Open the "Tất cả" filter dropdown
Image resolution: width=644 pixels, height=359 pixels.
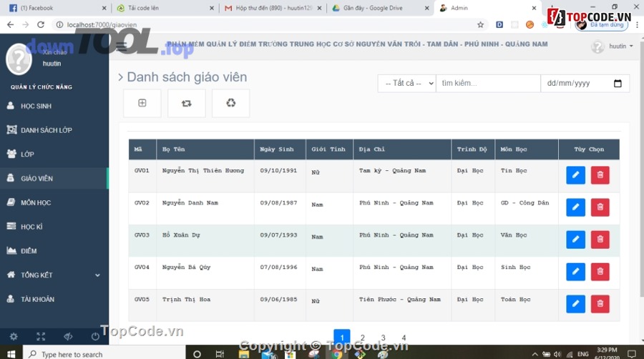coord(406,84)
